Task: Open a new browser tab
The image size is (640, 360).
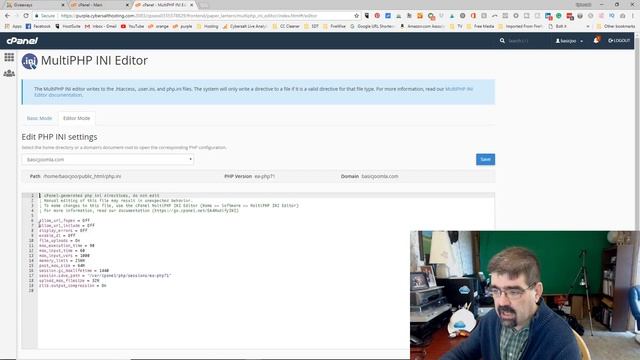Action: tap(203, 5)
